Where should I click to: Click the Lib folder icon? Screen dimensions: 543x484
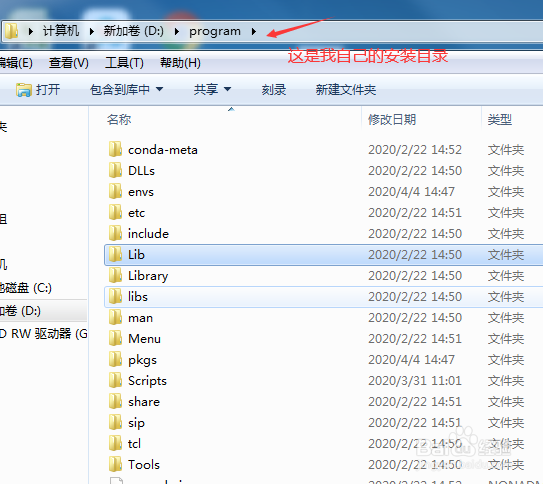115,254
